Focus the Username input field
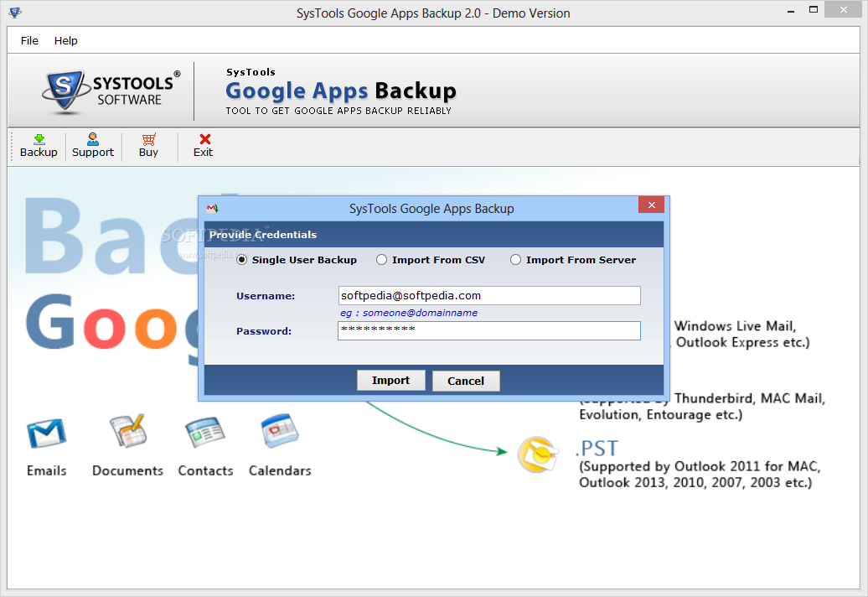The image size is (868, 597). [489, 296]
